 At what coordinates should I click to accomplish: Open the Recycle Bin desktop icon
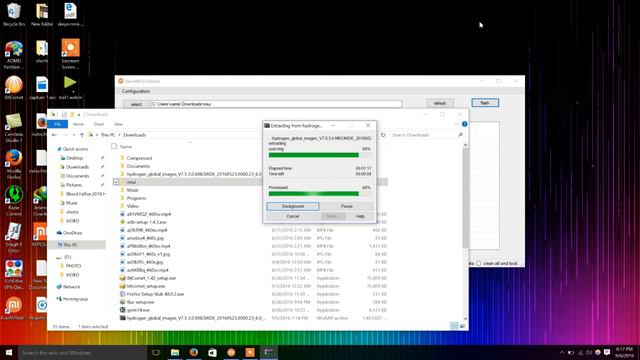13,15
